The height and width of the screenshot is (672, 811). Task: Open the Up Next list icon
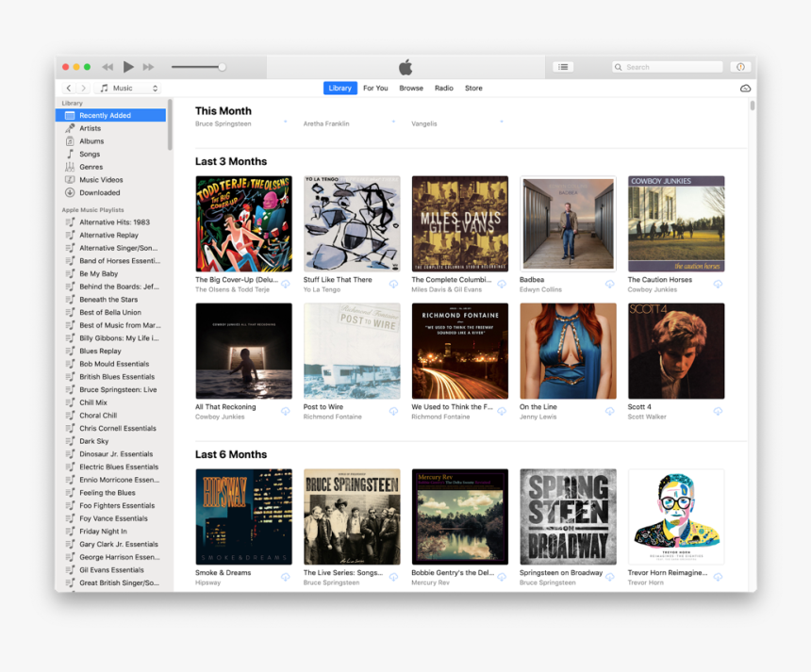(563, 67)
